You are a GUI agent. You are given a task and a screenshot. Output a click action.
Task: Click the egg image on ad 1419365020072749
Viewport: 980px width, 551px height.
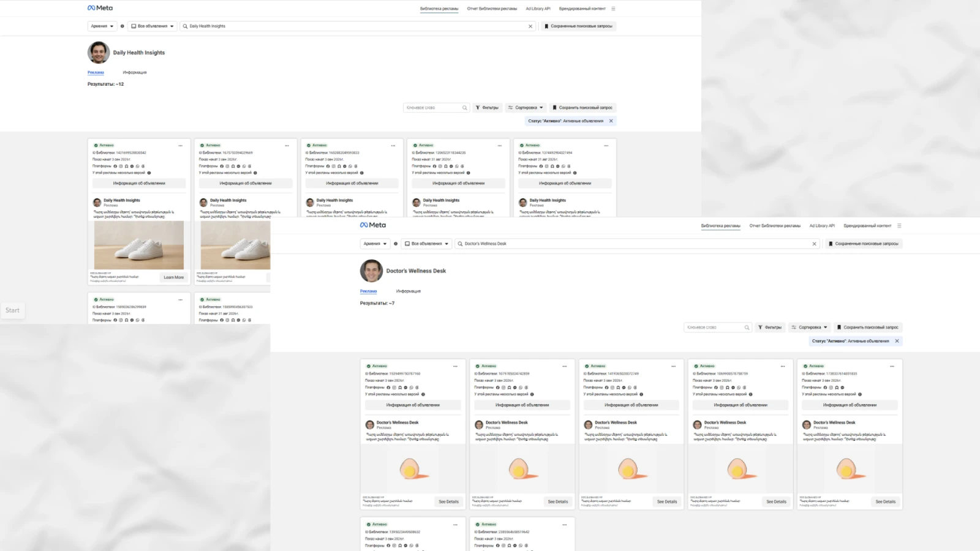point(631,469)
